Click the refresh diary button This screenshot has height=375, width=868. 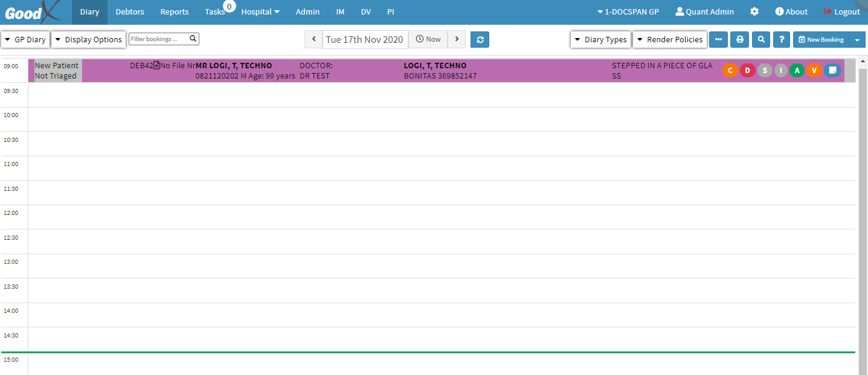[480, 39]
